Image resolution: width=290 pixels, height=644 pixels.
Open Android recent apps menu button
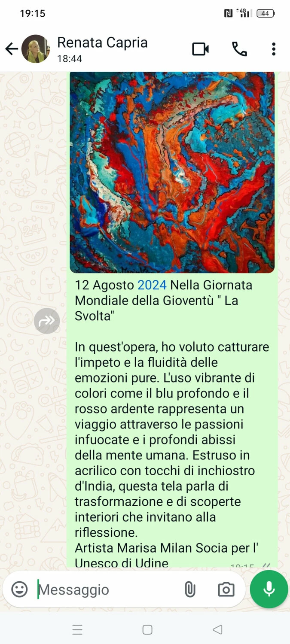[77, 630]
